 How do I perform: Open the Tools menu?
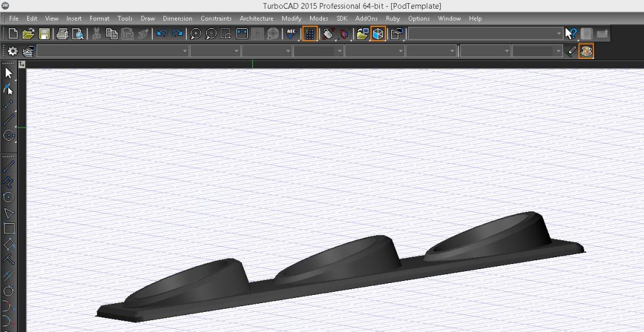[125, 18]
